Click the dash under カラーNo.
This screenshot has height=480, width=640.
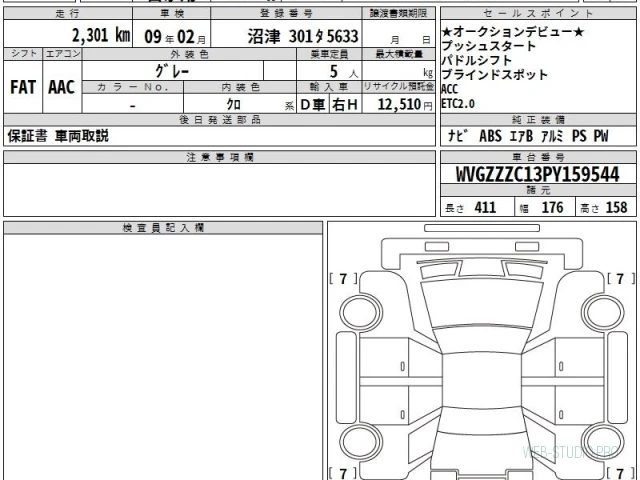pyautogui.click(x=133, y=105)
